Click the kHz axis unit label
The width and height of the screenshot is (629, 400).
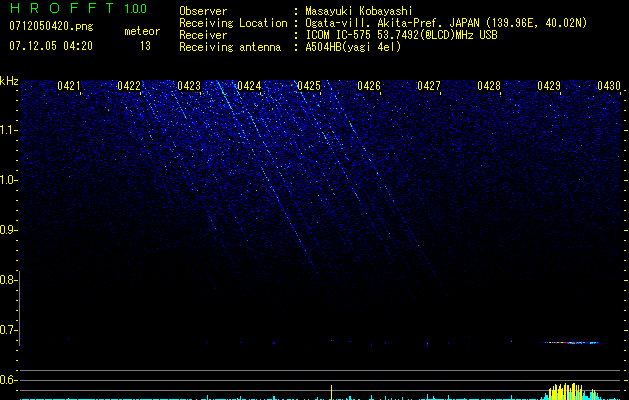tap(9, 81)
